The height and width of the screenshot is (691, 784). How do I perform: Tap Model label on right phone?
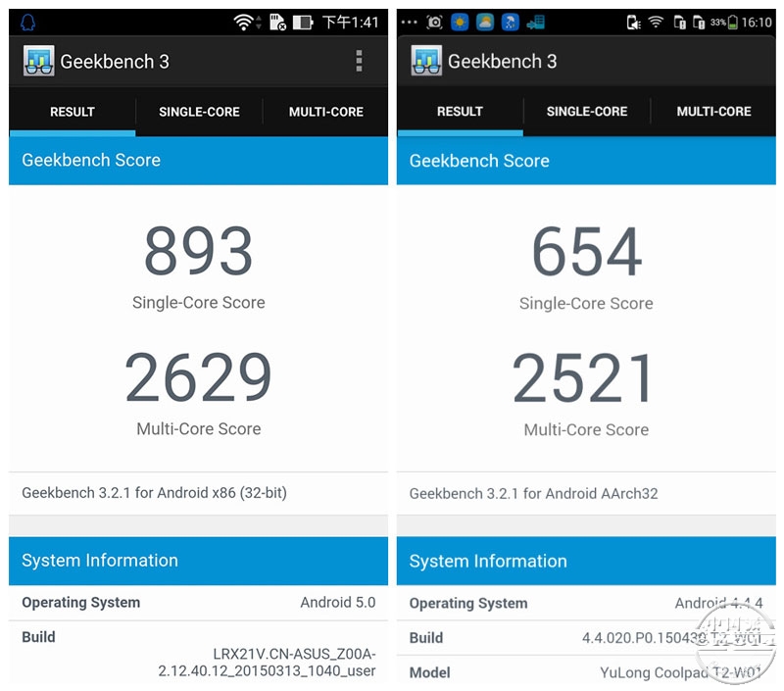(x=429, y=673)
